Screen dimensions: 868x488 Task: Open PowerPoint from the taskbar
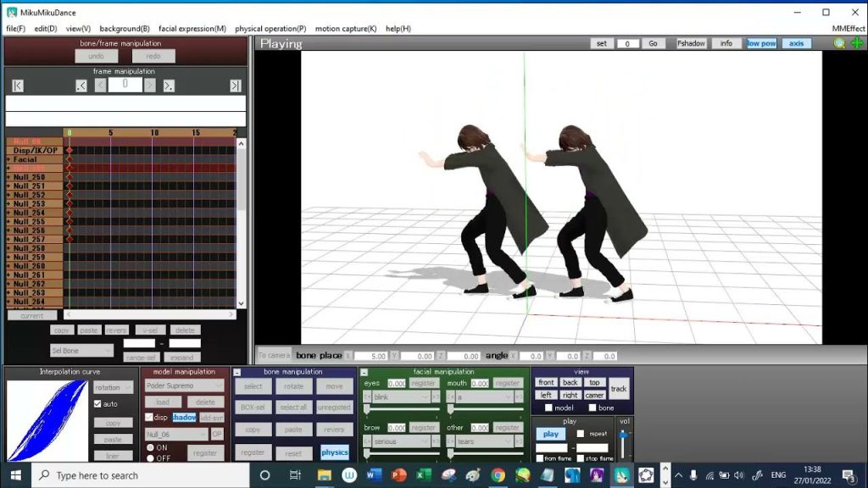(x=398, y=475)
